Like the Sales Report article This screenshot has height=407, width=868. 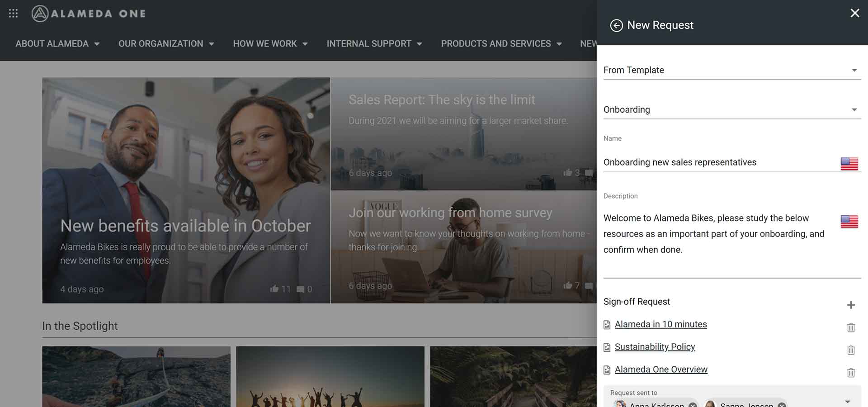click(568, 172)
